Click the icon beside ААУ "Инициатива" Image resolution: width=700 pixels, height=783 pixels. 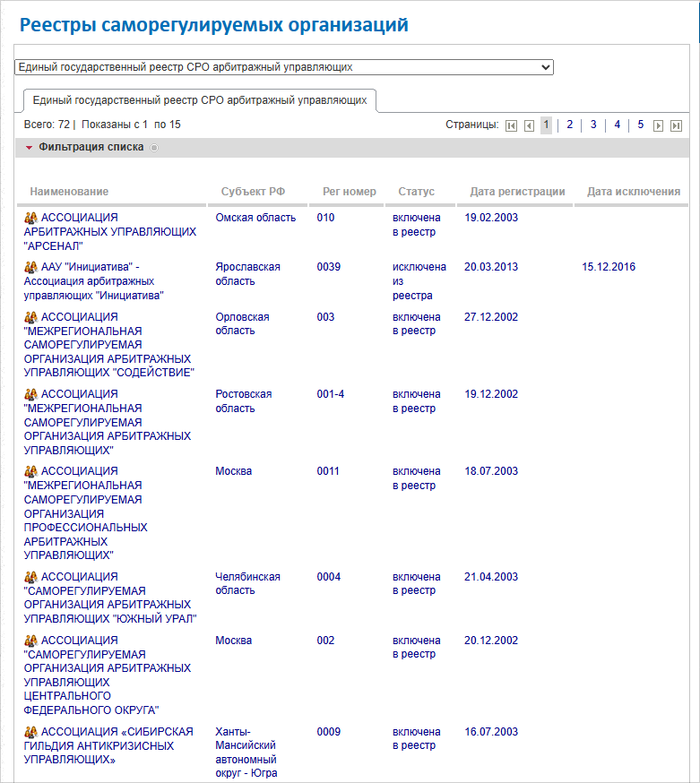[x=30, y=267]
